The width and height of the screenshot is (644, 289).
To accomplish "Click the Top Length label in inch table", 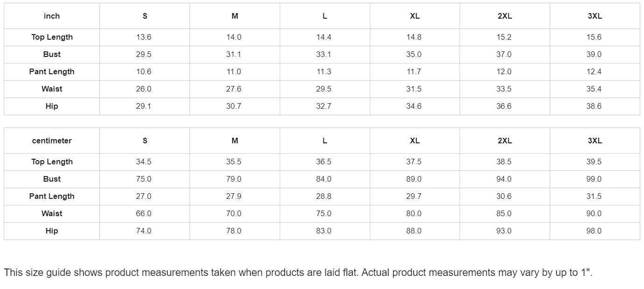I will pyautogui.click(x=52, y=37).
